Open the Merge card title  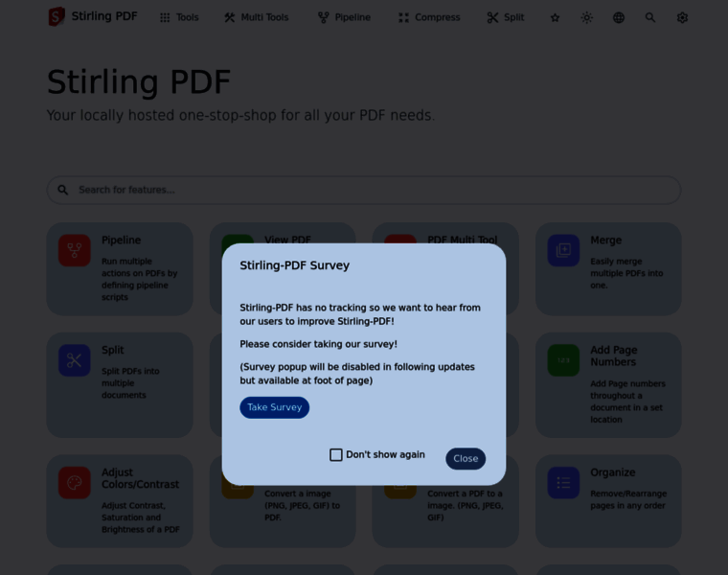[606, 241]
